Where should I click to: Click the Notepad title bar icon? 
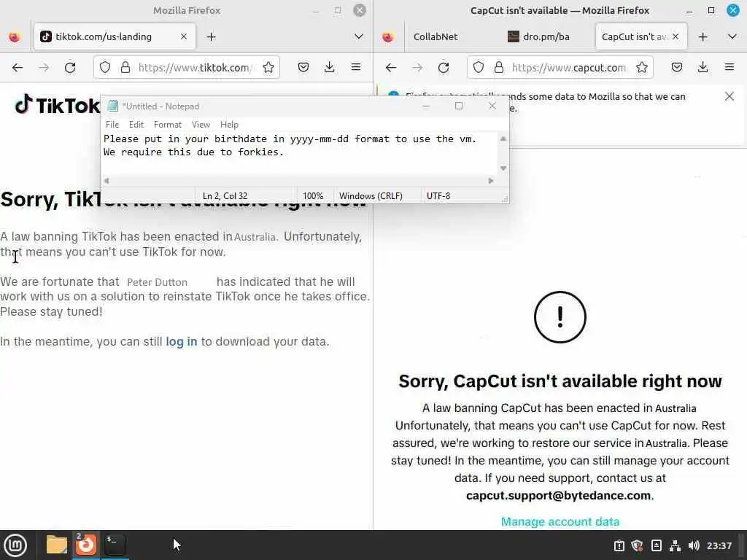pyautogui.click(x=113, y=106)
